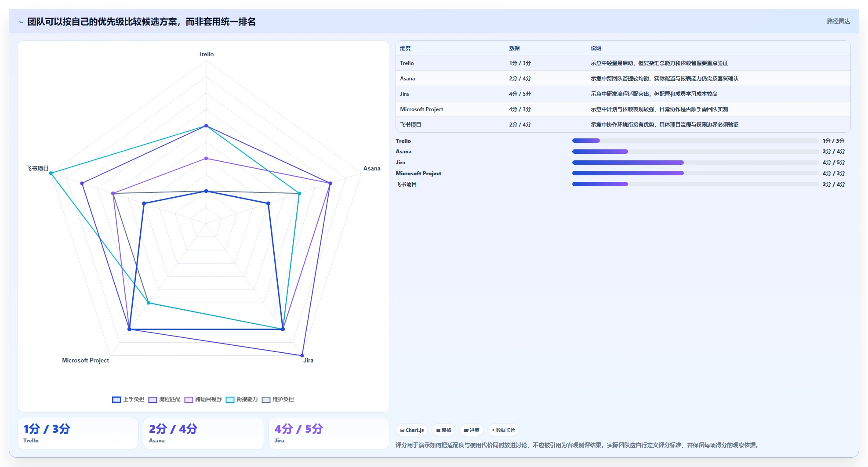Viewport: 868px width, 467px height.
Task: Click the description starting 示意中计划与依赖表现较强
Action: coord(659,109)
